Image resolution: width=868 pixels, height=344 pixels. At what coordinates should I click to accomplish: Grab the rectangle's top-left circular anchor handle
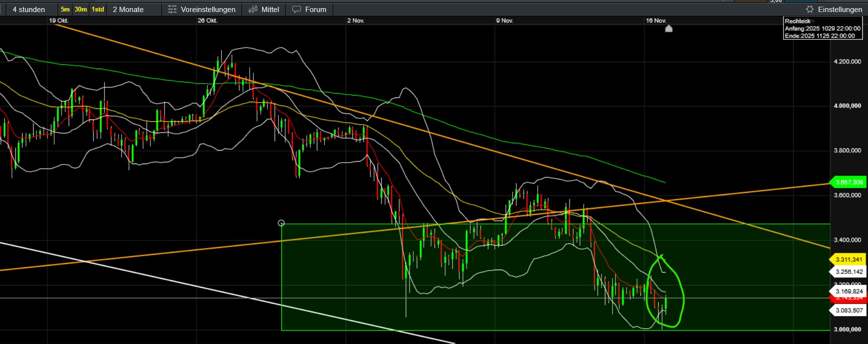coord(281,223)
